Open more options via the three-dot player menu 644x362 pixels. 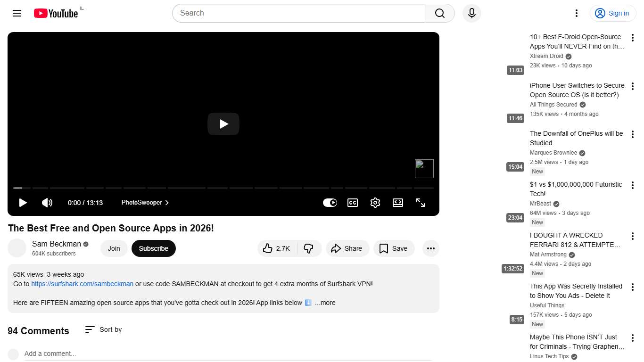click(x=430, y=248)
